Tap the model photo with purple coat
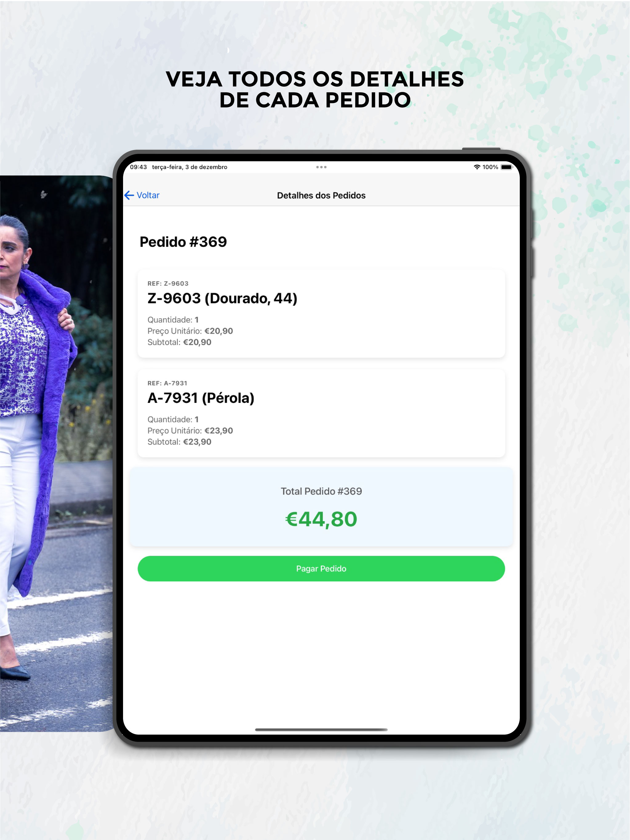This screenshot has height=840, width=630. click(x=56, y=454)
